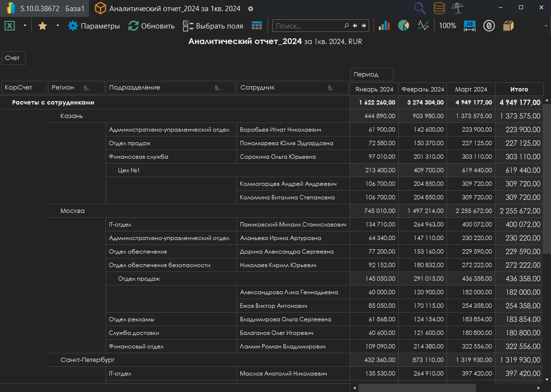Open the dropdown arrow beside Excel export

(24, 26)
